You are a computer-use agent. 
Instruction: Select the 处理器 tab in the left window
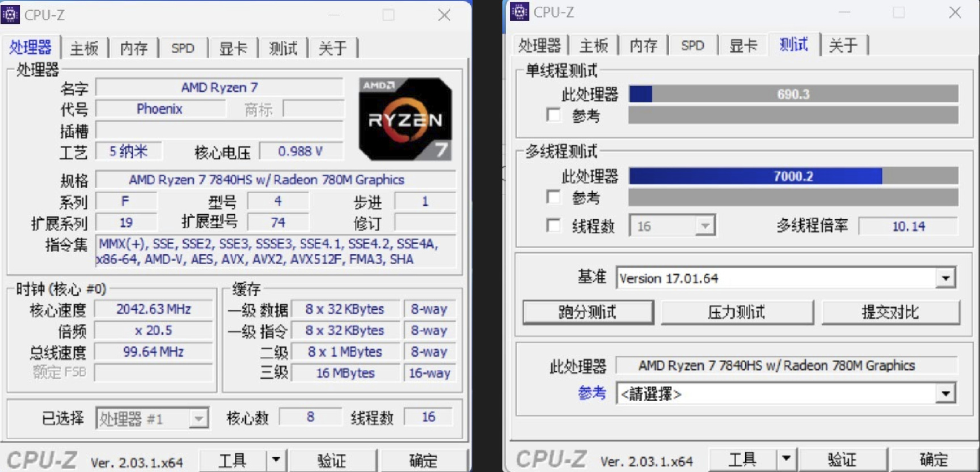[31, 47]
